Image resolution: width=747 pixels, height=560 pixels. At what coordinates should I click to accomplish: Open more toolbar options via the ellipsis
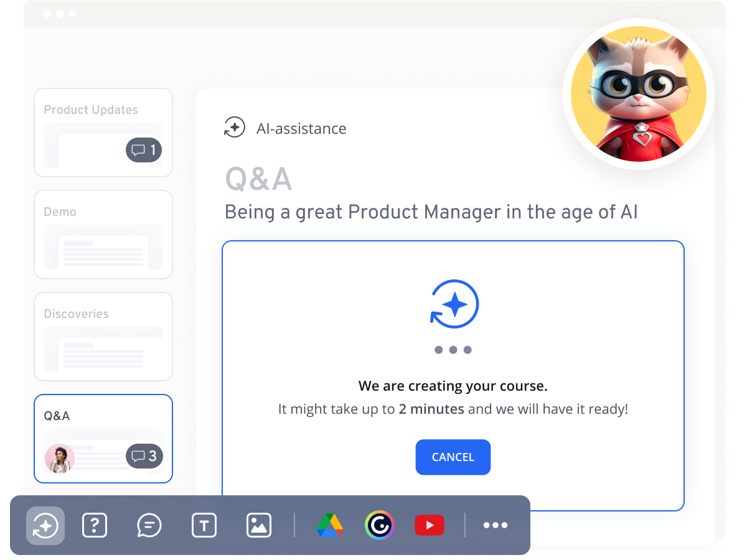(495, 525)
